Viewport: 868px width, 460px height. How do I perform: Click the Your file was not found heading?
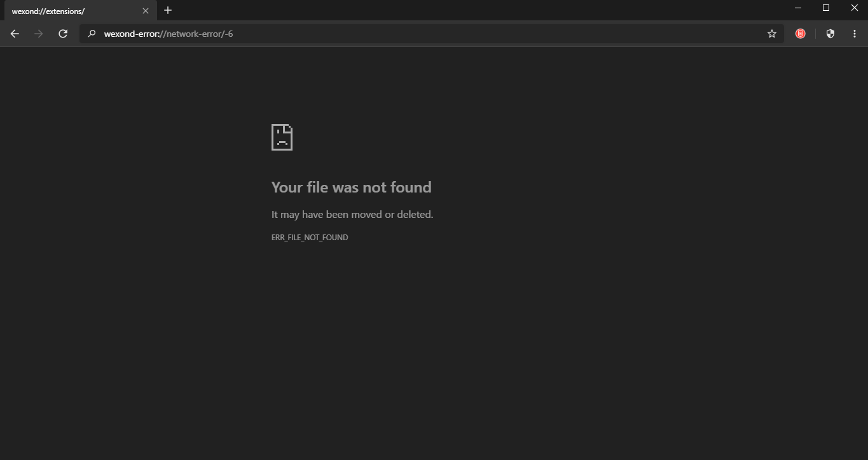pyautogui.click(x=351, y=187)
